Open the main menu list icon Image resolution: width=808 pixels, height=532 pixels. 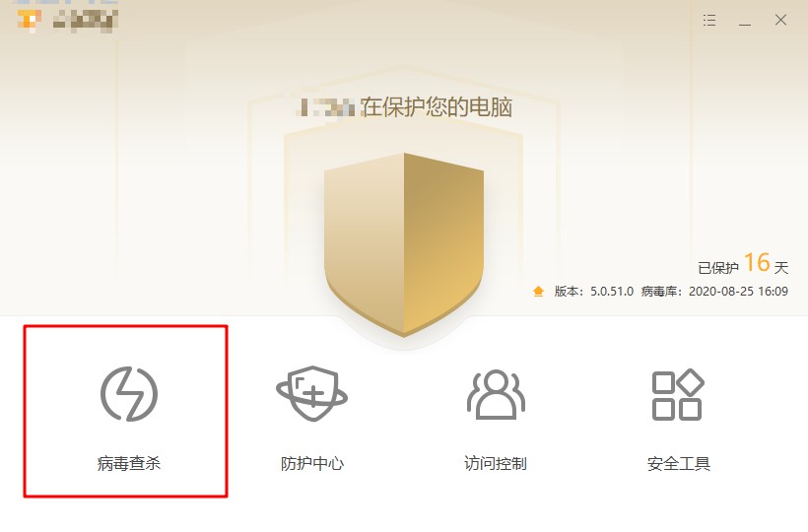coord(709,20)
